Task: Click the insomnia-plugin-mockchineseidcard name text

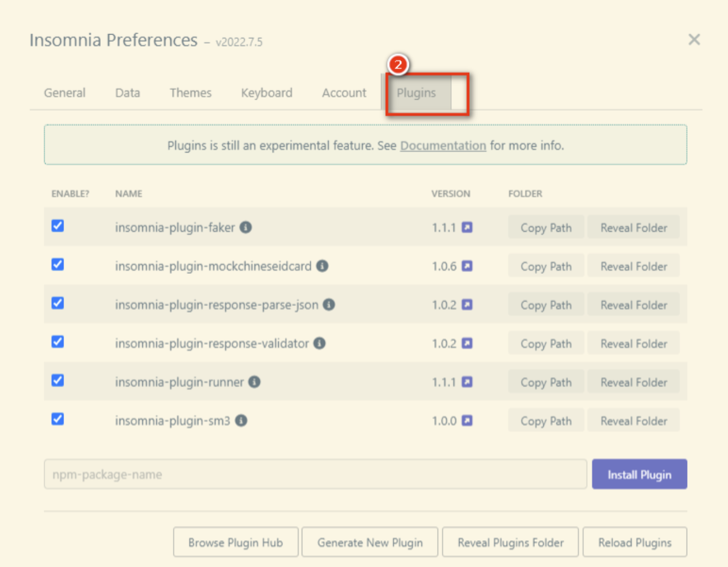Action: pyautogui.click(x=213, y=266)
